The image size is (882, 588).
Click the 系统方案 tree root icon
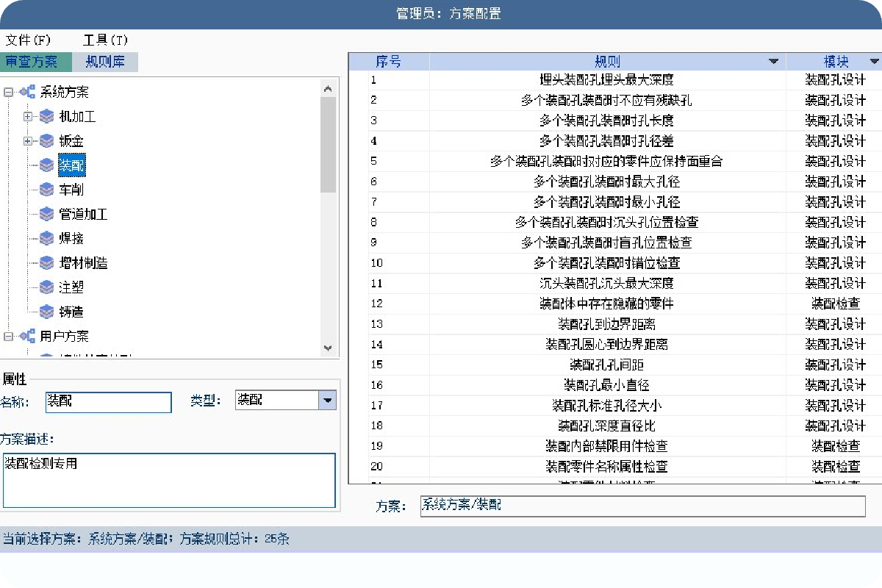point(27,92)
